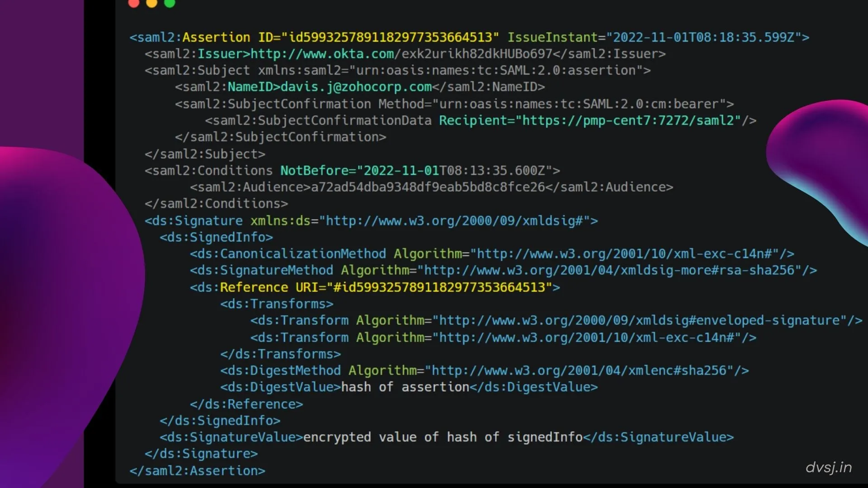The height and width of the screenshot is (488, 868).
Task: Click the green fullscreen traffic light button
Action: coord(170,4)
